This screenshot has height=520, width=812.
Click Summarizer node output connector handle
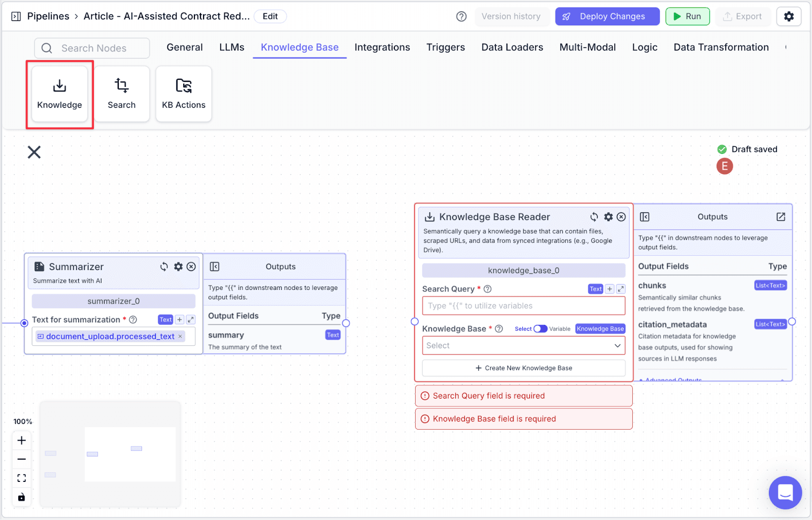click(346, 323)
